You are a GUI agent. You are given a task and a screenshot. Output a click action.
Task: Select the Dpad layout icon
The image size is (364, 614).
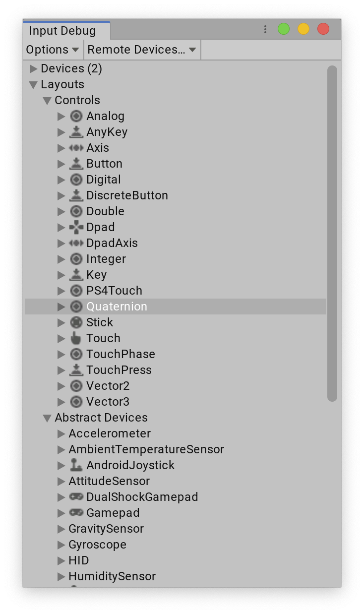(x=76, y=227)
